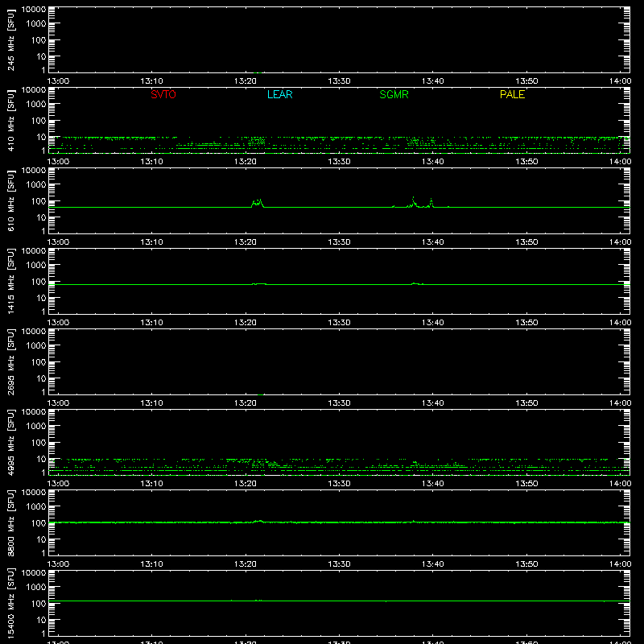Screen dimensions: 644x644
Task: Select the 4995 MHz [SFU] axis title
Action: pos(10,442)
